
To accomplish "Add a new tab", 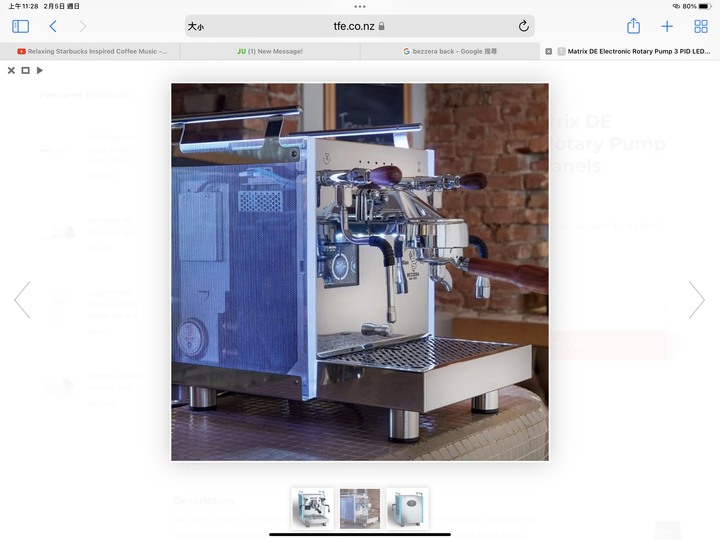I will click(667, 26).
